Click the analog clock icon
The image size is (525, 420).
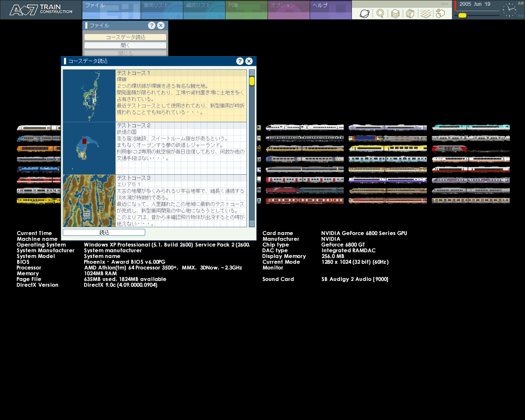pyautogui.click(x=509, y=10)
